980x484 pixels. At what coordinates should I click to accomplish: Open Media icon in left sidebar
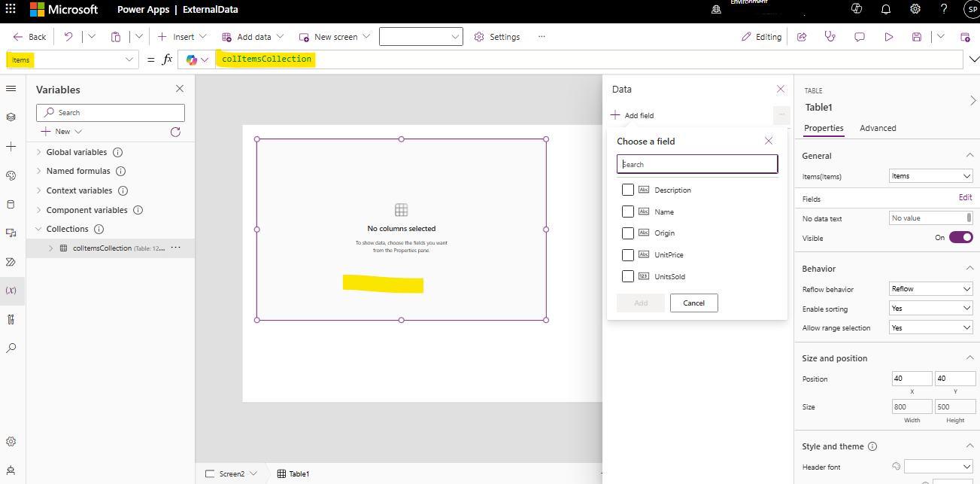click(11, 233)
